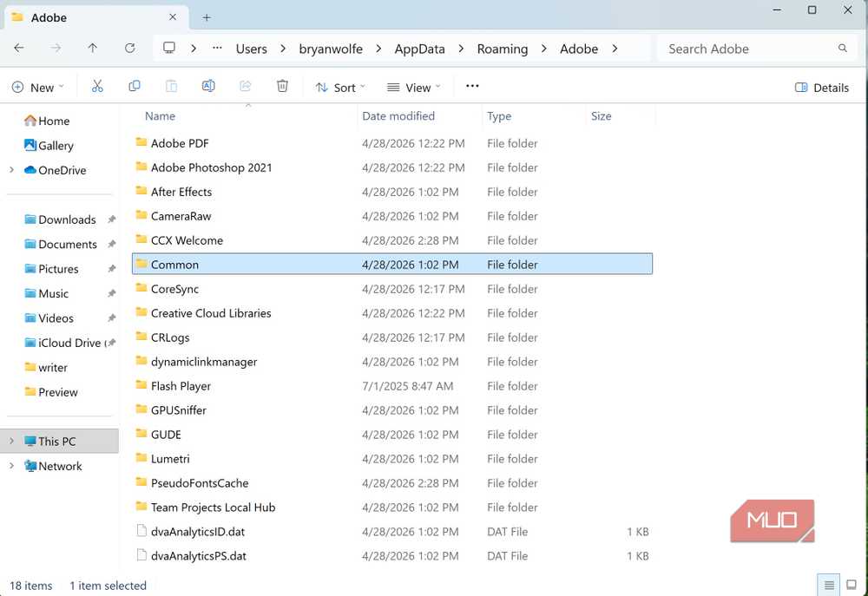Select the After Effects folder

(x=392, y=192)
